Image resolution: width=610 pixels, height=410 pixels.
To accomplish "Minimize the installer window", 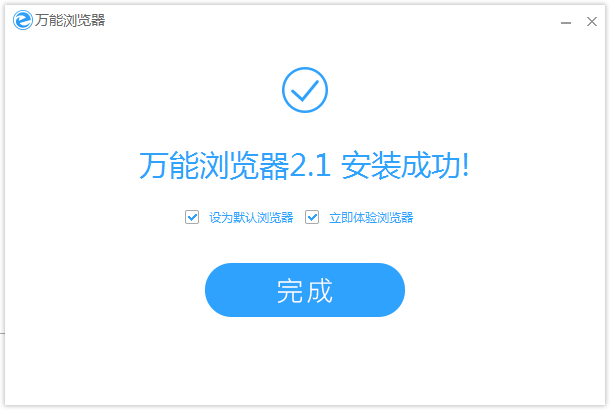I will point(566,23).
